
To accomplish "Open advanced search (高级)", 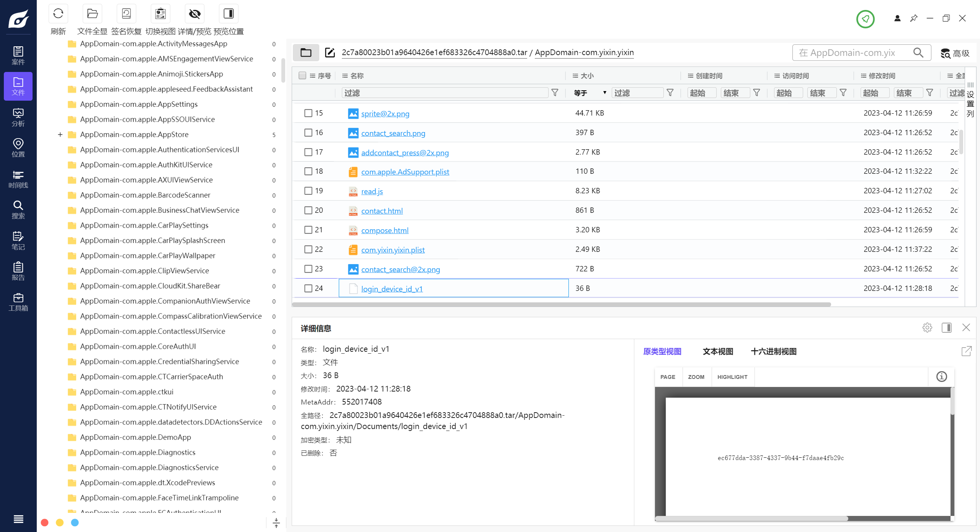I will (955, 53).
